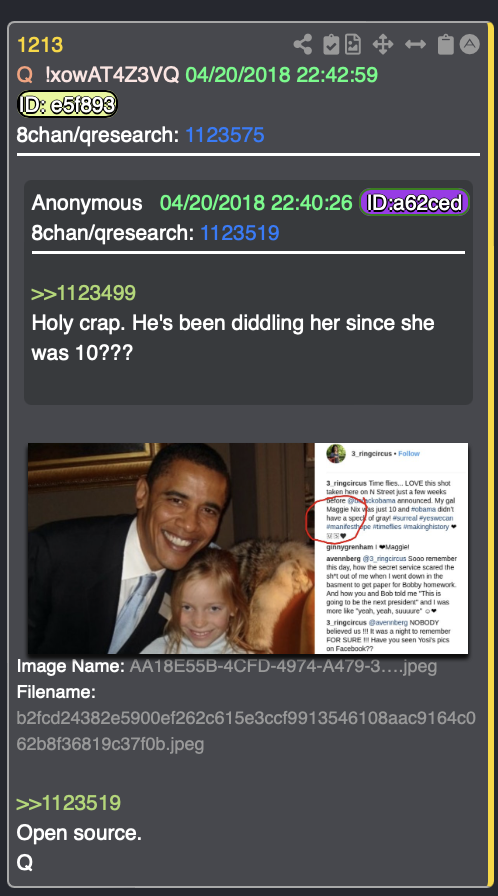Click the clipboard checkmark icon
The image size is (498, 896).
(331, 45)
